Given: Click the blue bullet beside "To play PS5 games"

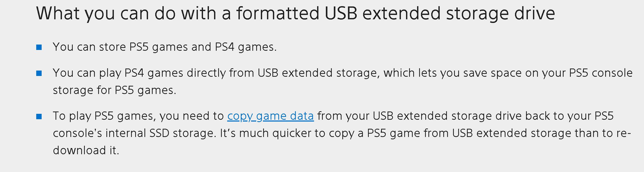Looking at the screenshot, I should point(39,117).
